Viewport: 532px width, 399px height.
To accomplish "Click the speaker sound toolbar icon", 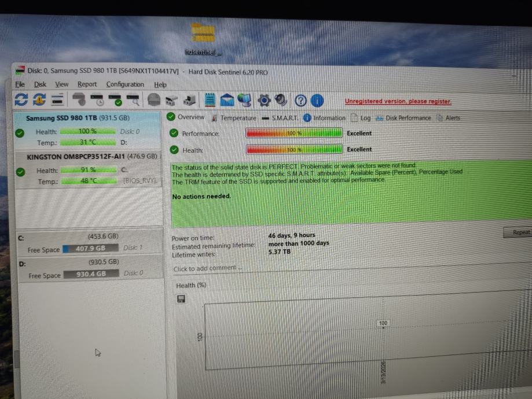I will [x=281, y=101].
